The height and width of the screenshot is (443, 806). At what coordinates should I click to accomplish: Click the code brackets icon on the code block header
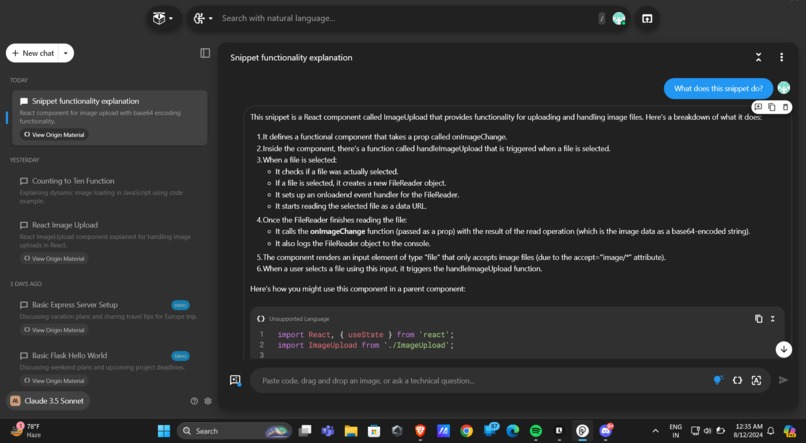coord(261,319)
